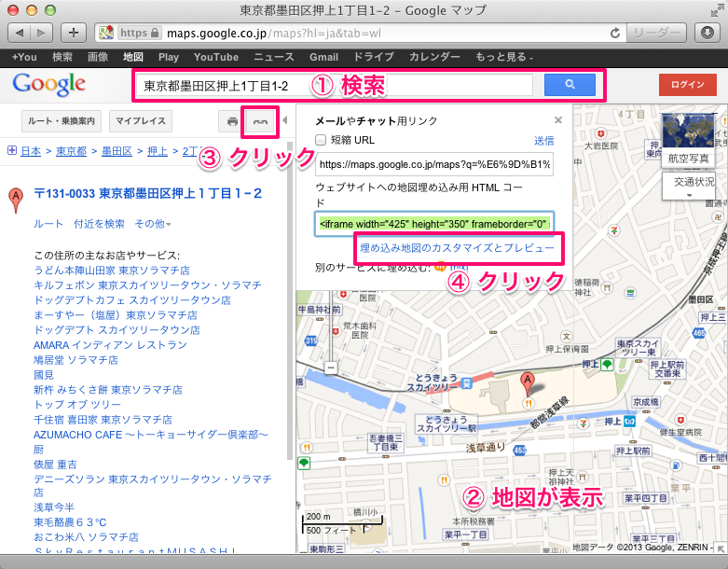The height and width of the screenshot is (569, 728).
Task: Close the link popup with the X
Action: click(558, 120)
